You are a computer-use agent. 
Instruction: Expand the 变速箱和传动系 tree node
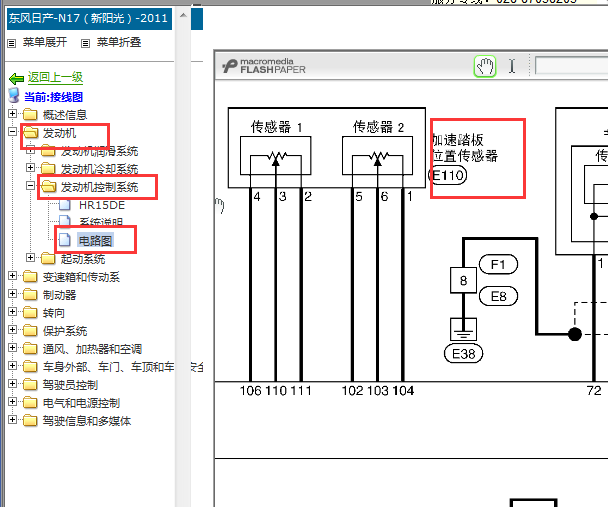click(12, 276)
